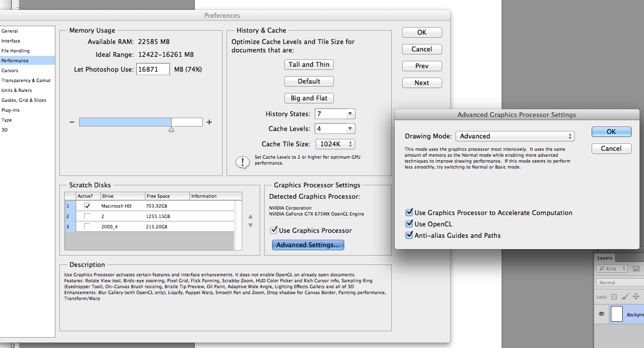Click the Information column header
Viewport: 644px width, 348px height.
[216, 196]
